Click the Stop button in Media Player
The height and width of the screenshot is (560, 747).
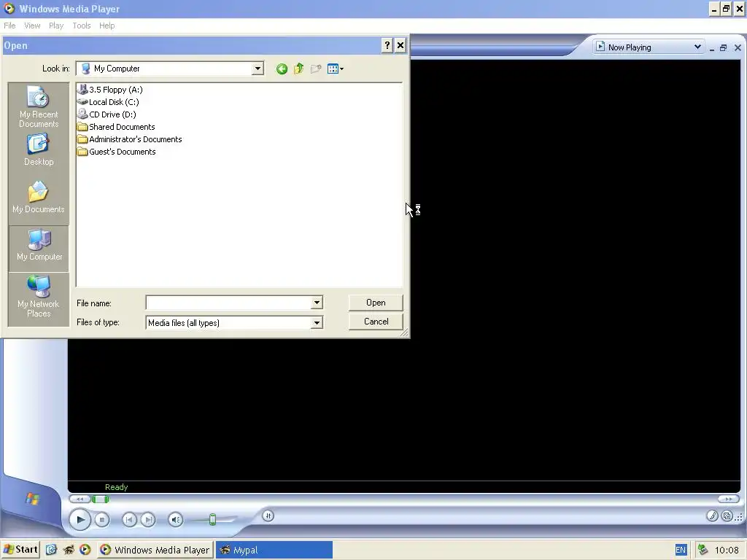[x=101, y=520]
